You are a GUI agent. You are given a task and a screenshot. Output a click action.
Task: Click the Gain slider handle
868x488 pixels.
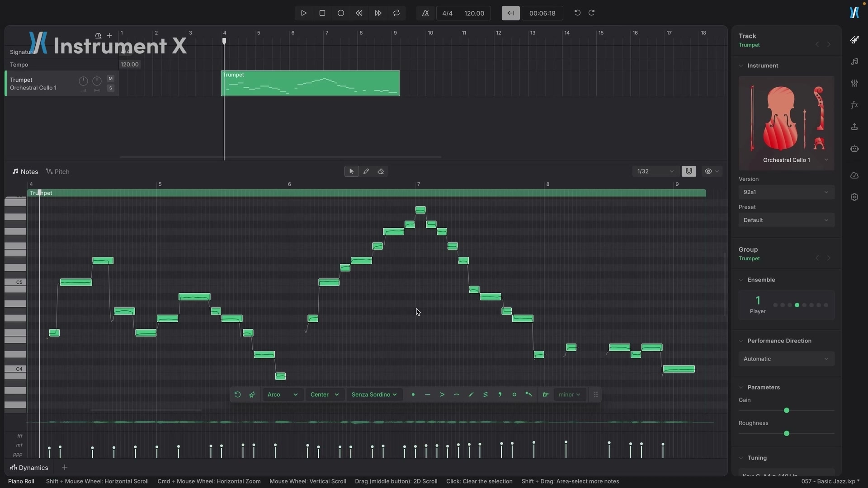[787, 410]
